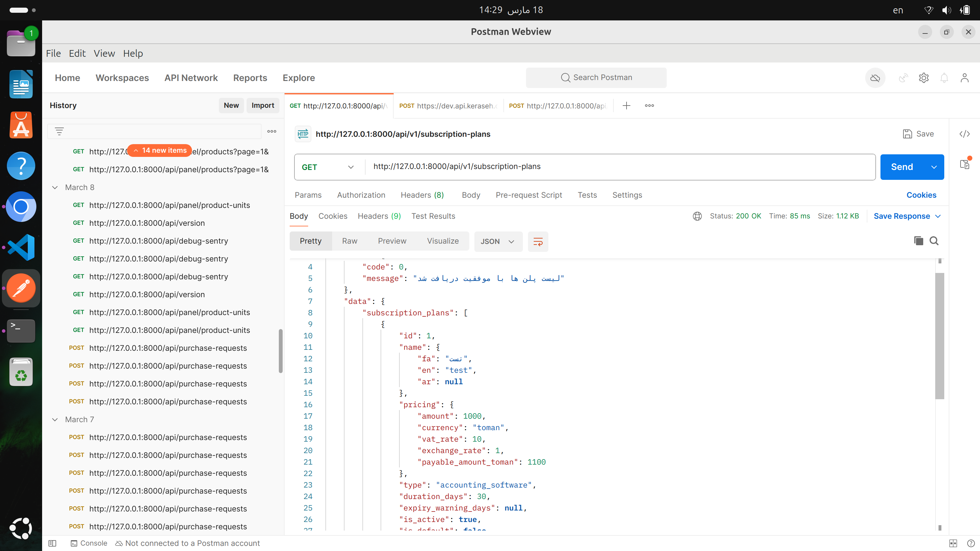Open history options ellipsis menu

(271, 131)
